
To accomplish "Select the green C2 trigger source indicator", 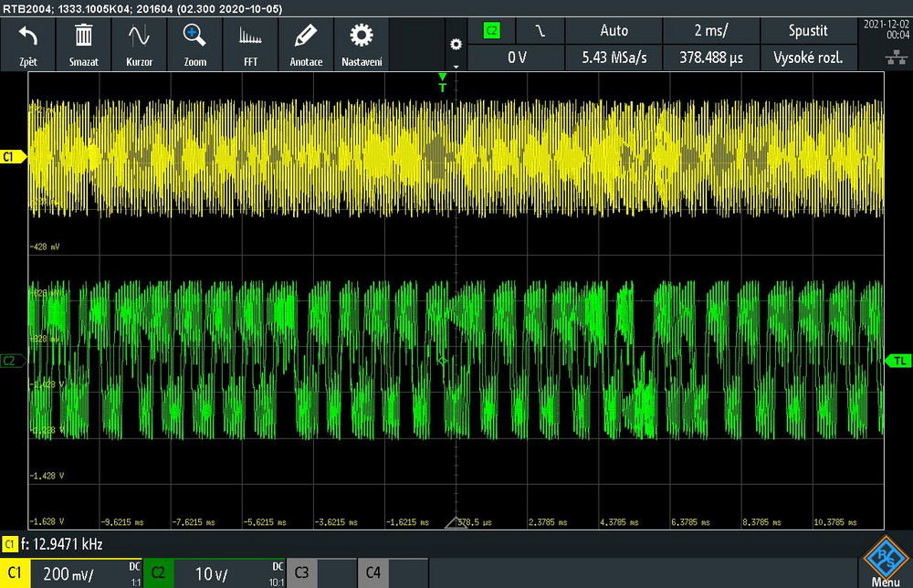I will (x=492, y=31).
